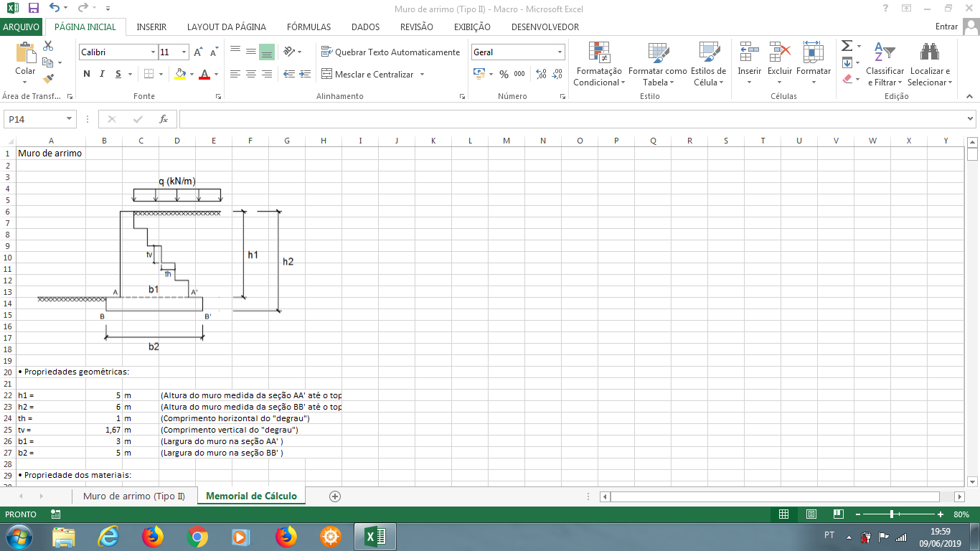Switch to the INSERIR tab
This screenshot has width=980, height=551.
point(151,27)
